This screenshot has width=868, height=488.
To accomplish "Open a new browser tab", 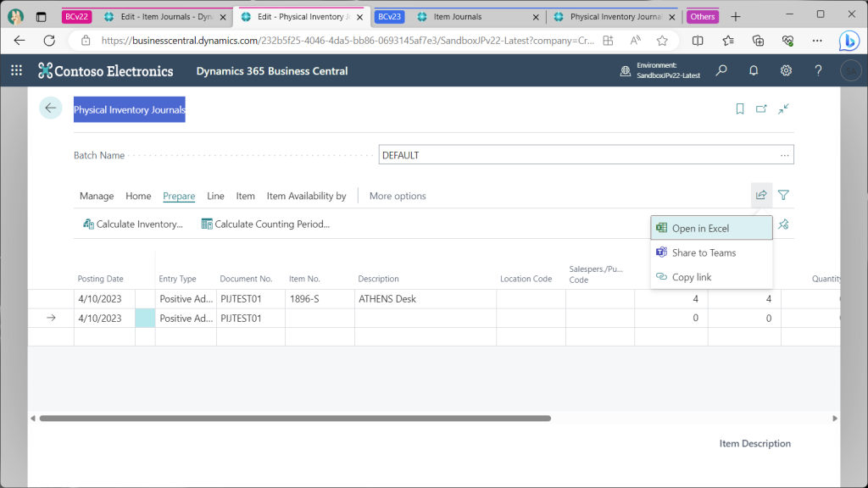I will (x=735, y=17).
